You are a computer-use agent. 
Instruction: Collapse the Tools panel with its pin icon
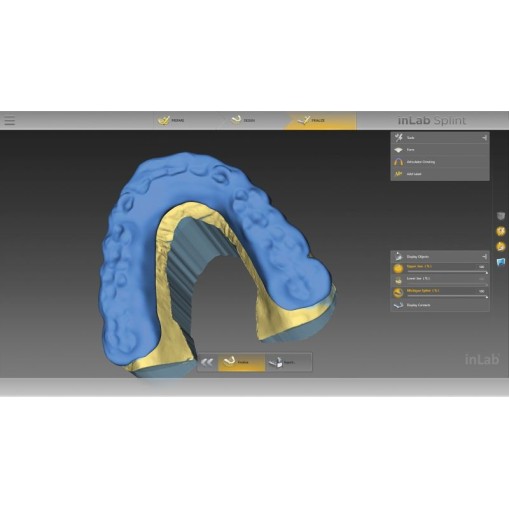pos(484,138)
